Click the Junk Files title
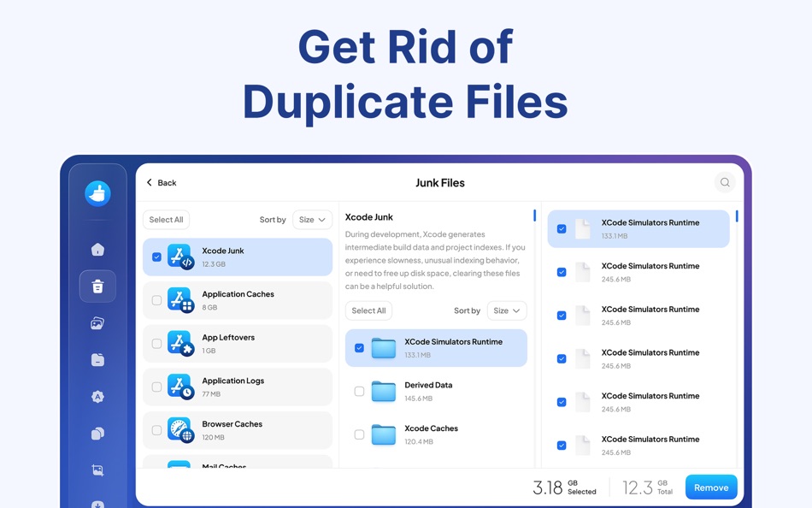The image size is (812, 508). 440,182
